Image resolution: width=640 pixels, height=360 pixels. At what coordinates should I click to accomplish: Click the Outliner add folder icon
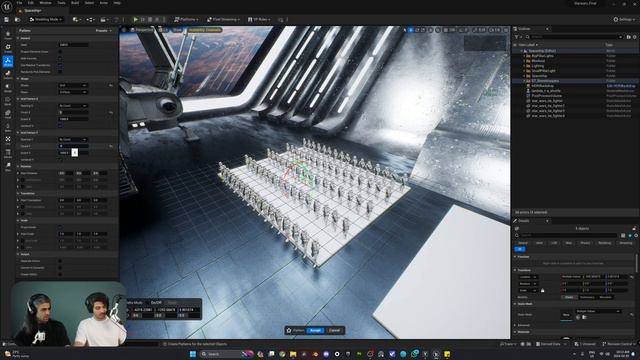click(x=629, y=37)
